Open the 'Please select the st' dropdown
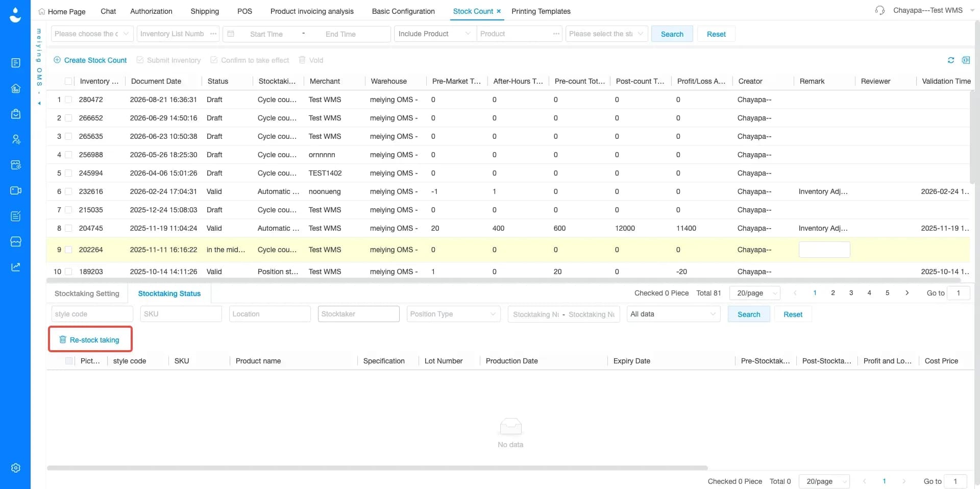This screenshot has height=489, width=980. (x=607, y=34)
